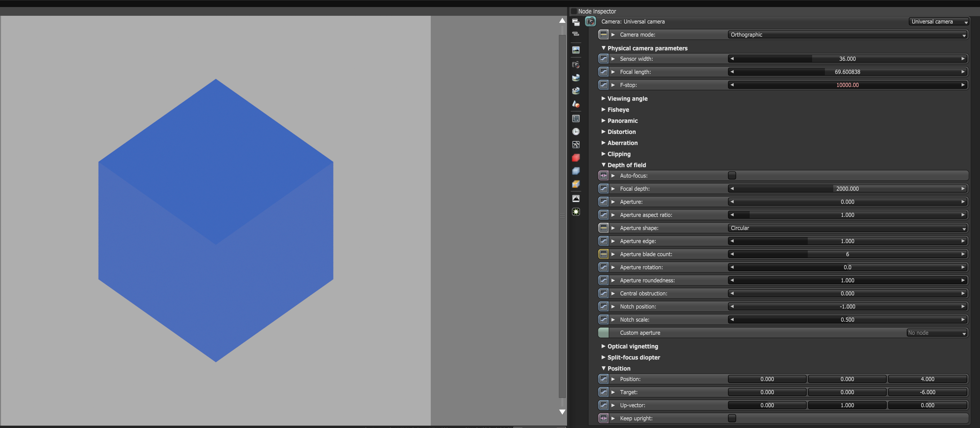Viewport: 980px width, 428px height.
Task: Click the geometry cone and sphere icon
Action: (576, 104)
